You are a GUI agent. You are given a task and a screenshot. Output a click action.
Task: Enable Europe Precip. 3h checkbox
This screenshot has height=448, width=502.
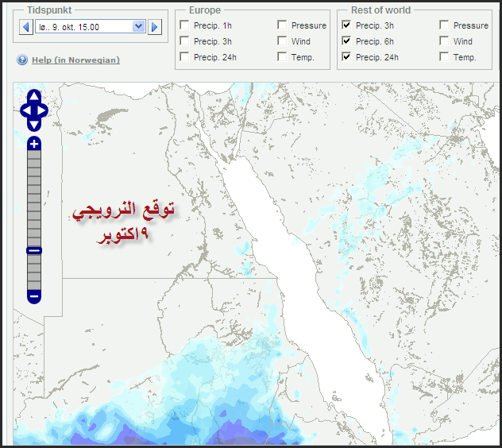(x=184, y=41)
